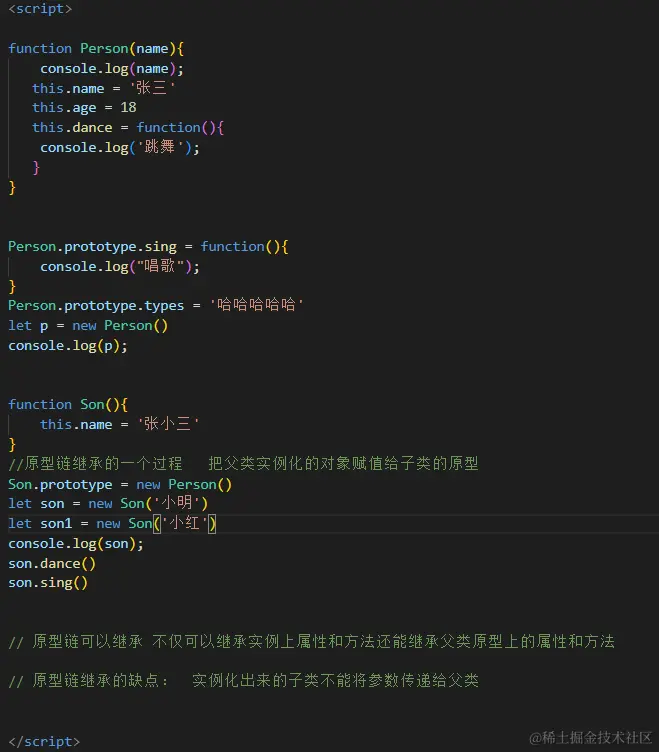Click 'Son.prototype = new Person()' line

click(120, 484)
